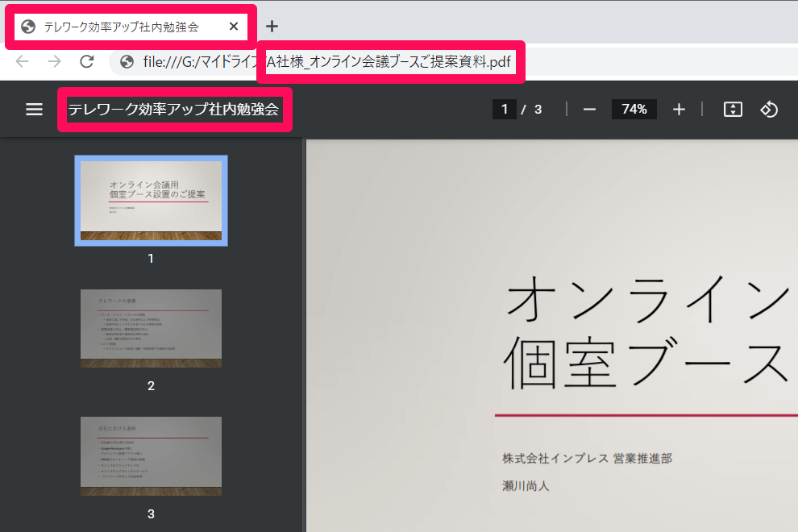
Task: Click the 74% zoom level field
Action: click(x=634, y=110)
